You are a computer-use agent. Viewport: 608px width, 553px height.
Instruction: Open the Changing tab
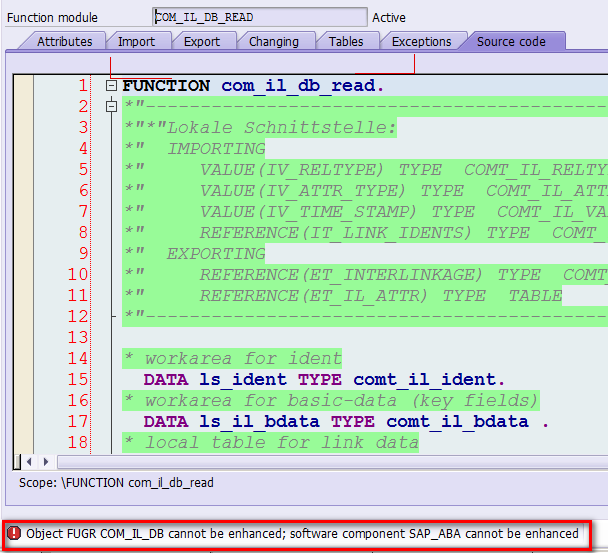[x=274, y=41]
